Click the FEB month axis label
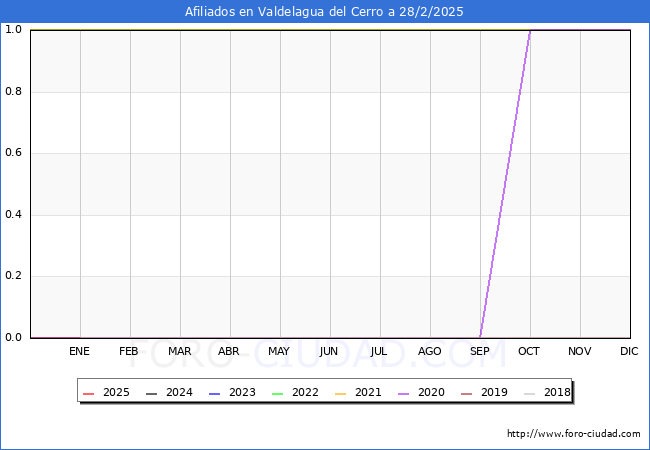The height and width of the screenshot is (450, 650). (129, 351)
